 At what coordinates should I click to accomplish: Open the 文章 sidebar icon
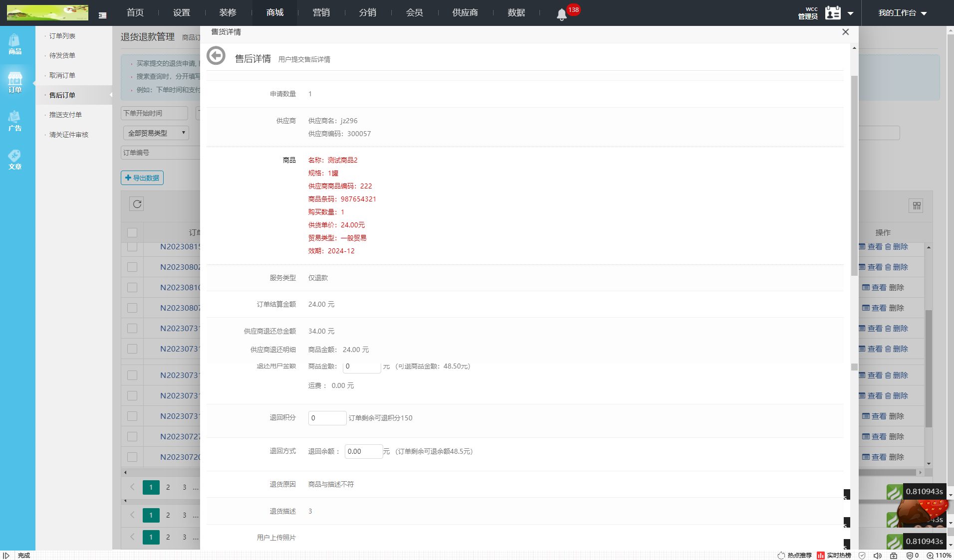[14, 160]
